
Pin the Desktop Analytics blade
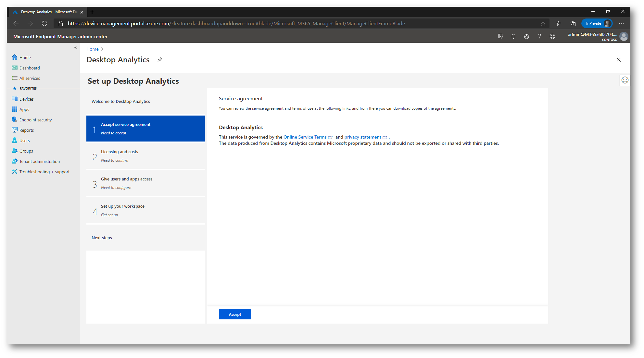click(x=160, y=60)
